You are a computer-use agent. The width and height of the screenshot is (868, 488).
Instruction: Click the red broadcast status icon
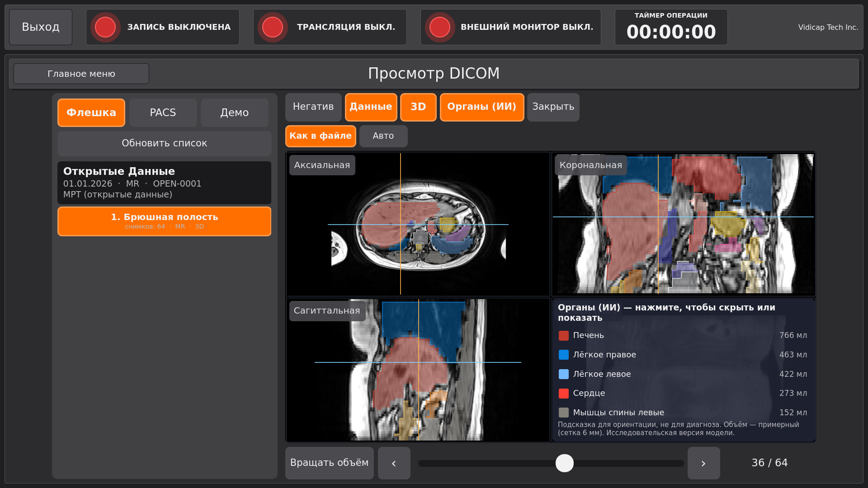(273, 27)
